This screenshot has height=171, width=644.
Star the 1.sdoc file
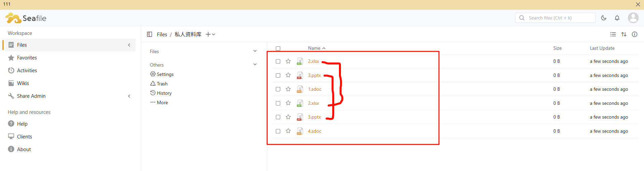(288, 89)
